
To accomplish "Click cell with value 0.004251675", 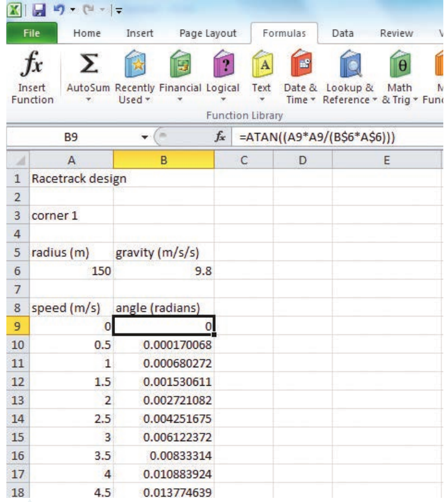I will point(163,419).
